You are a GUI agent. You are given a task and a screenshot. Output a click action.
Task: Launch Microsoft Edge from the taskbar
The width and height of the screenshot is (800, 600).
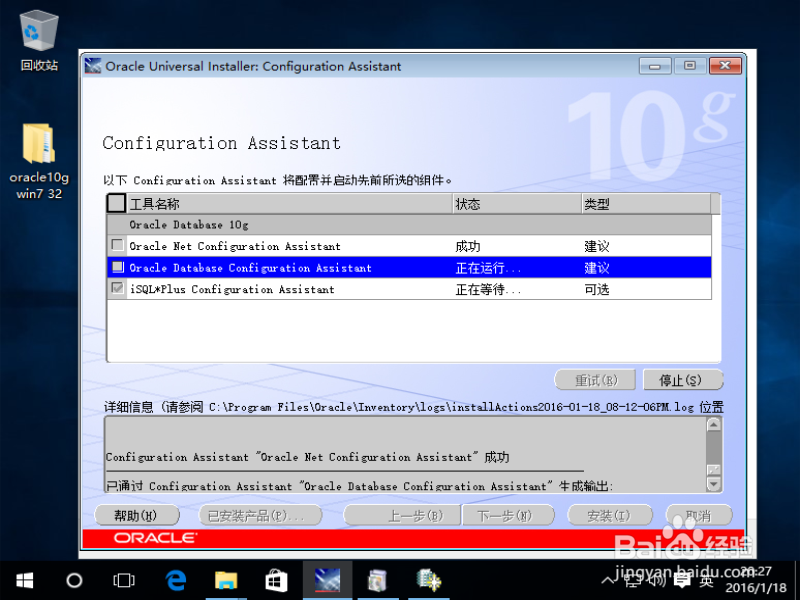(x=175, y=580)
